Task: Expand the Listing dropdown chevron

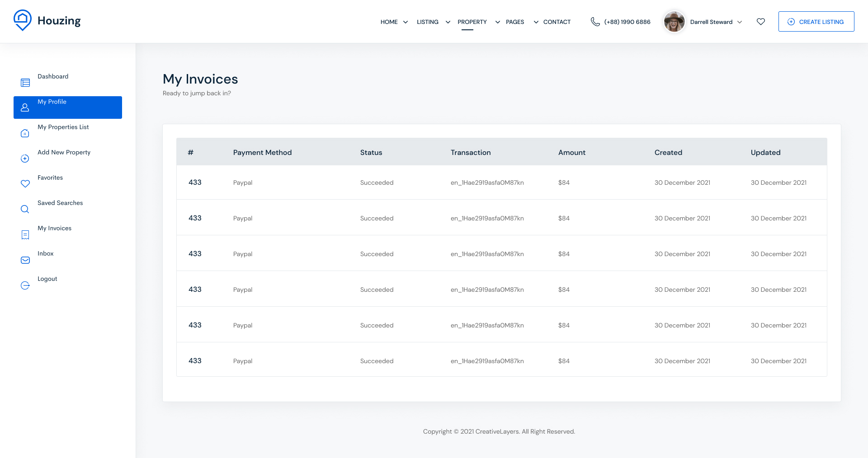Action: click(x=448, y=22)
